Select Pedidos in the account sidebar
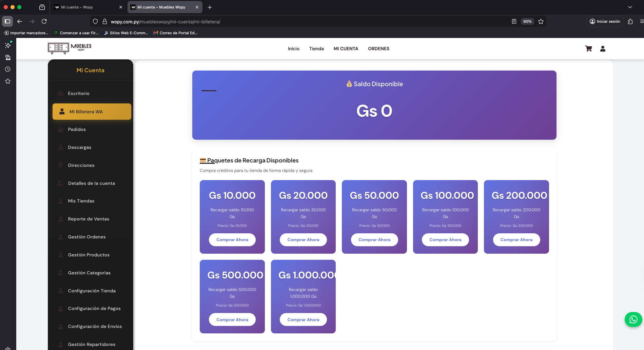Image resolution: width=644 pixels, height=350 pixels. click(x=77, y=130)
